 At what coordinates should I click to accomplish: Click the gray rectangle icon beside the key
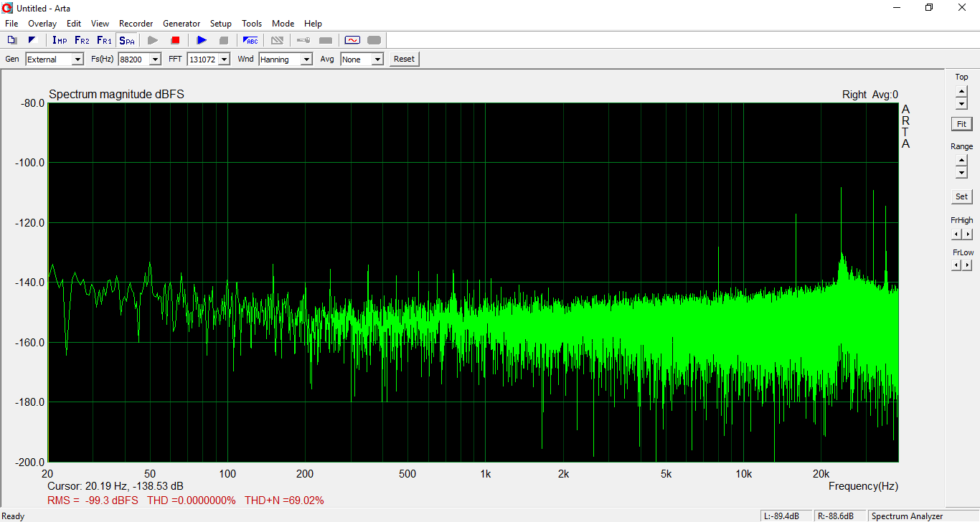(326, 40)
